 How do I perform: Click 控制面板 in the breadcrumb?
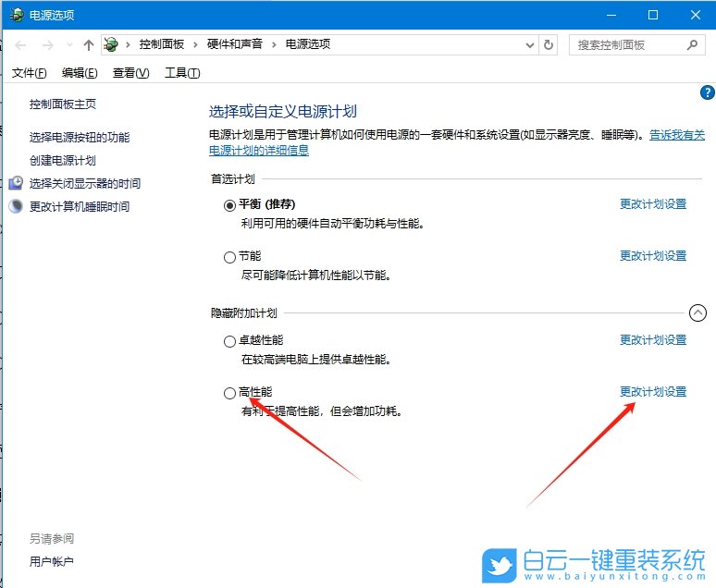(x=162, y=44)
